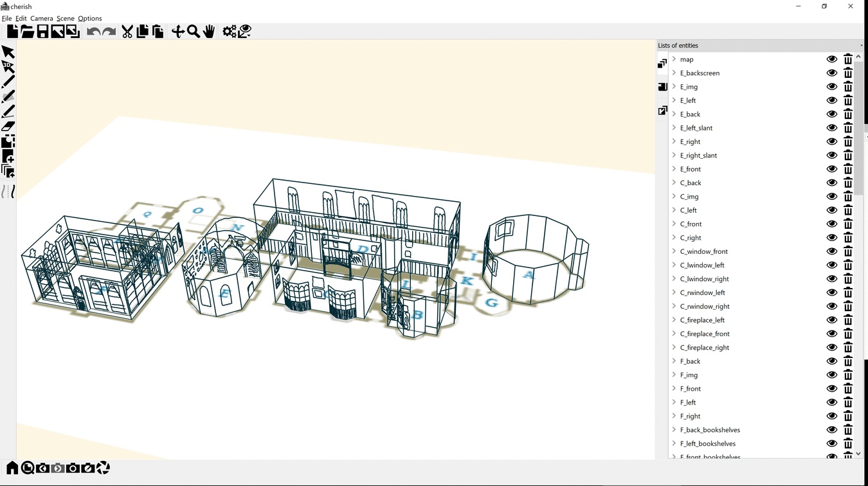The image size is (868, 486).
Task: Expand the E_left_slant tree item
Action: (674, 128)
